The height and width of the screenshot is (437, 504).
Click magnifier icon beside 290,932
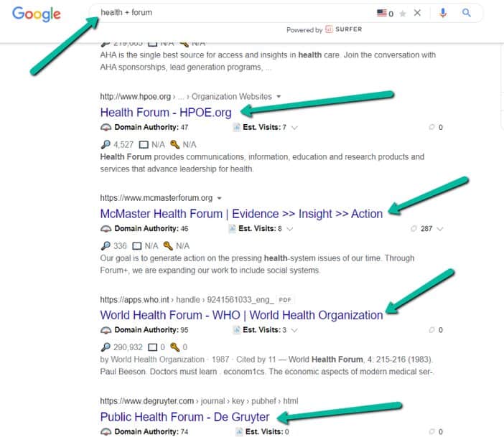tap(106, 347)
